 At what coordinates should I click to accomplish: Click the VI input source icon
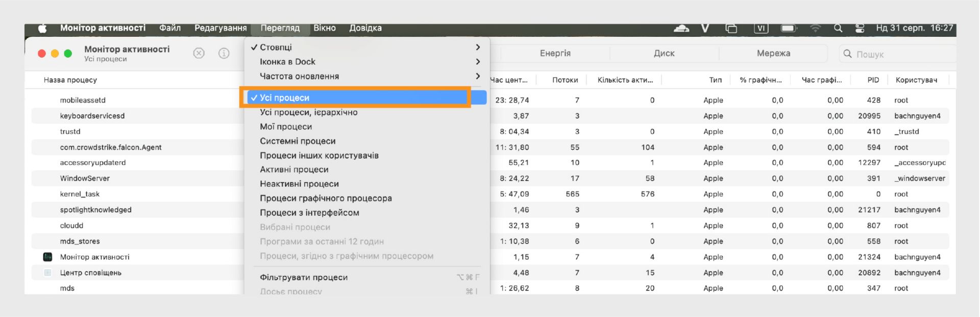[x=761, y=29]
